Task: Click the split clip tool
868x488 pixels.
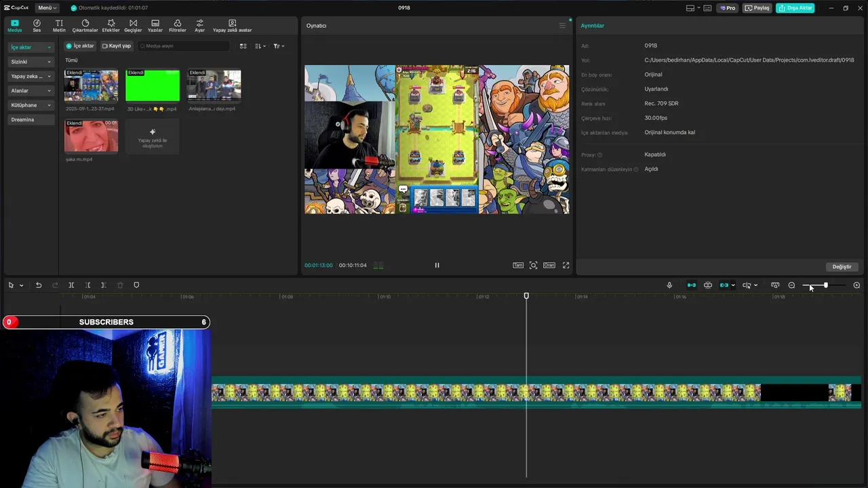Action: coord(71,285)
